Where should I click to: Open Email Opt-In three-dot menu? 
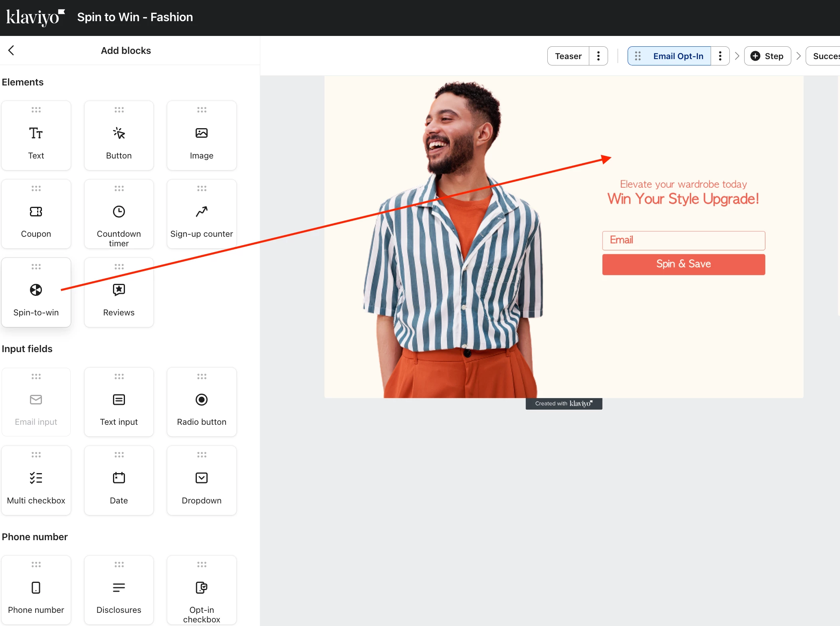[720, 56]
